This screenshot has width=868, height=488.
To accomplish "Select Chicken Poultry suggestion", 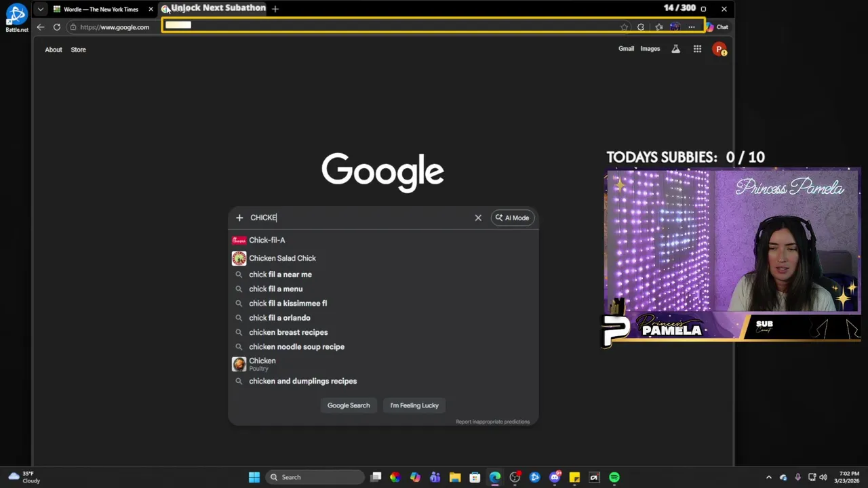I will tap(383, 364).
